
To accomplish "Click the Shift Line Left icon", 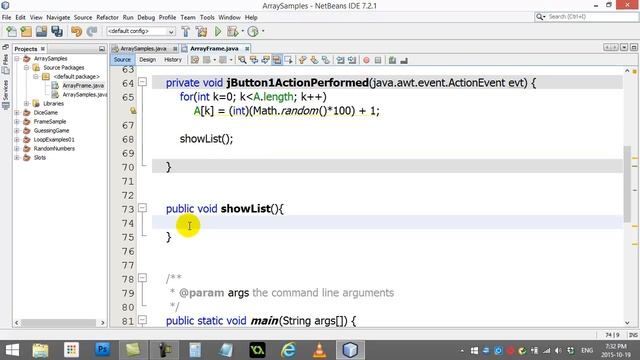I will [x=340, y=60].
